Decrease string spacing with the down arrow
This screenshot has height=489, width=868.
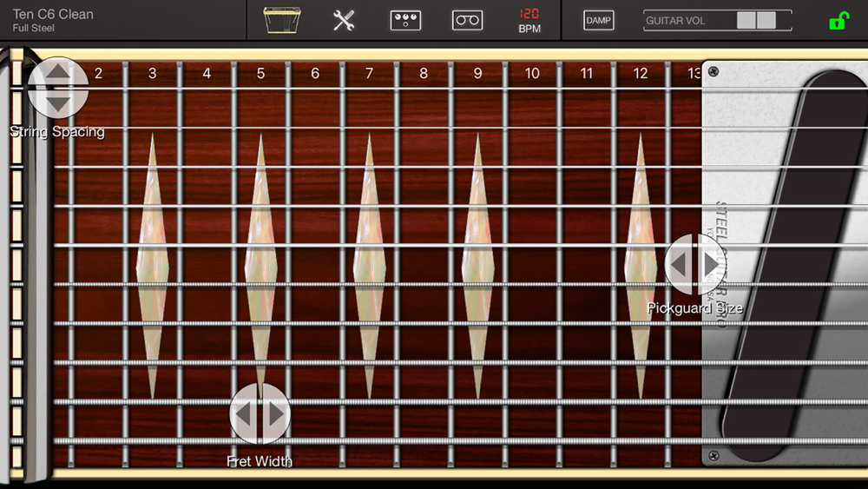pos(58,103)
